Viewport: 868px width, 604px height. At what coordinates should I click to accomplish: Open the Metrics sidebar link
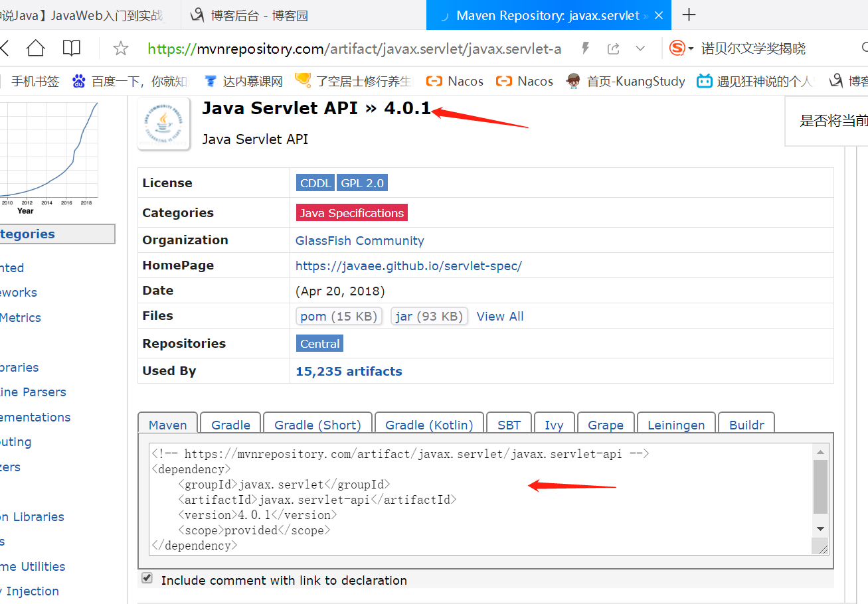tap(21, 318)
